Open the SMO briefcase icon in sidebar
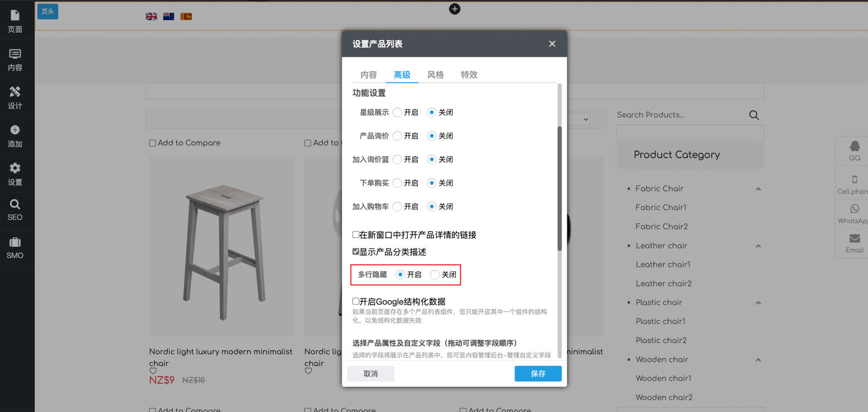This screenshot has height=412, width=868. [x=15, y=248]
